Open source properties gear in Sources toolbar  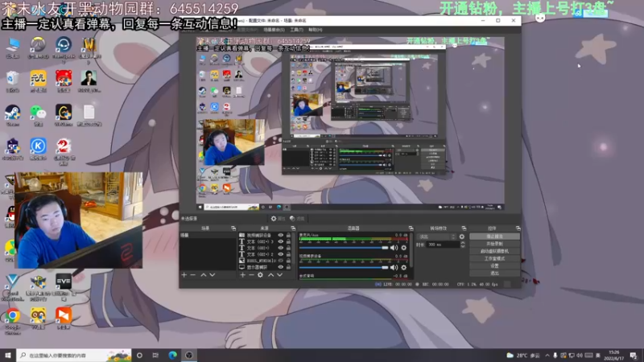(x=260, y=274)
